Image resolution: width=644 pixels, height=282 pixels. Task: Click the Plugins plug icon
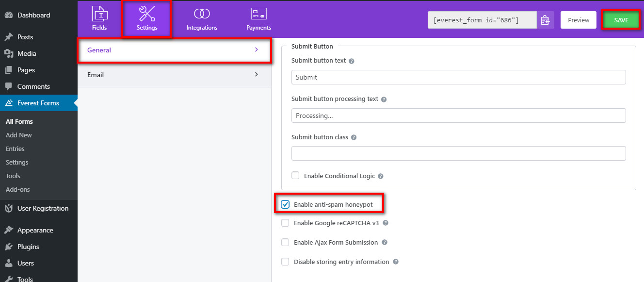[x=9, y=247]
